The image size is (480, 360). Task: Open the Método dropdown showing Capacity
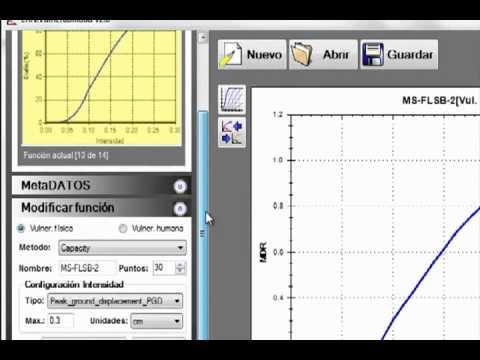(122, 248)
